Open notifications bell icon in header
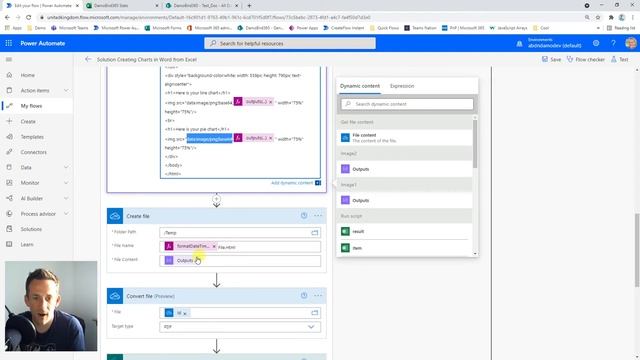640x360 pixels. point(519,43)
